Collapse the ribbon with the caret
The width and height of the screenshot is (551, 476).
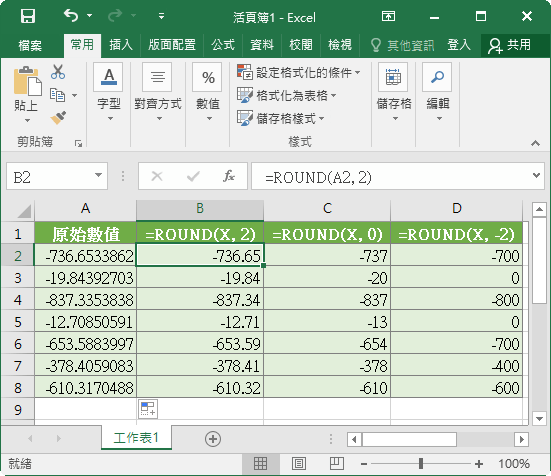[x=535, y=143]
